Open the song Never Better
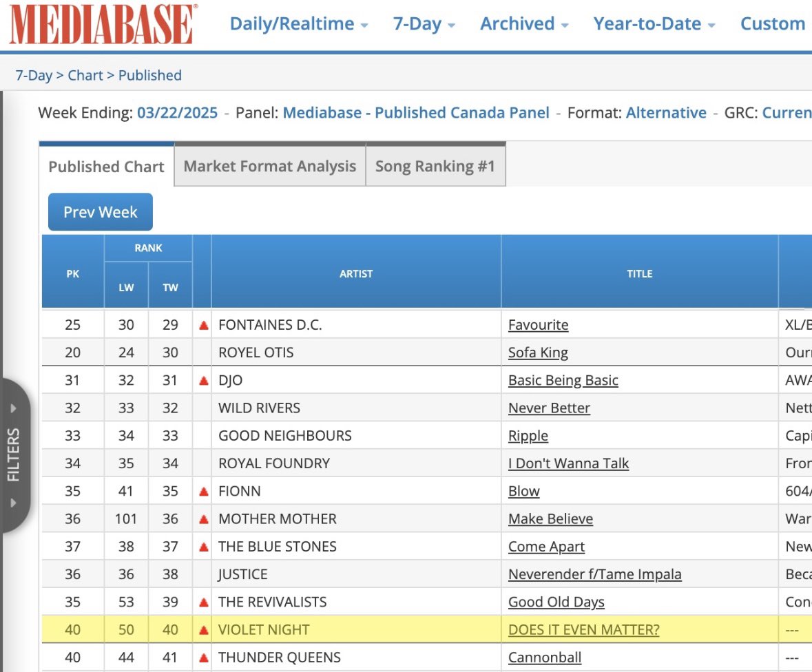 point(549,408)
